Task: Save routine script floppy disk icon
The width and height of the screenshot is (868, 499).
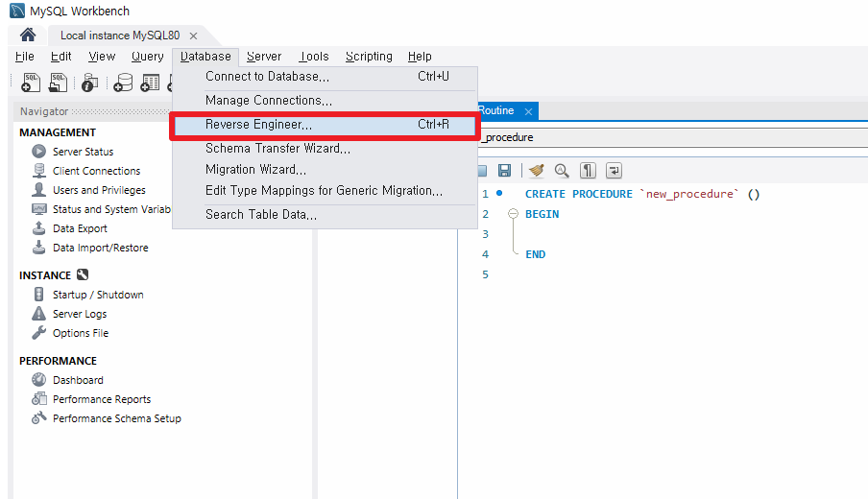Action: (x=504, y=171)
